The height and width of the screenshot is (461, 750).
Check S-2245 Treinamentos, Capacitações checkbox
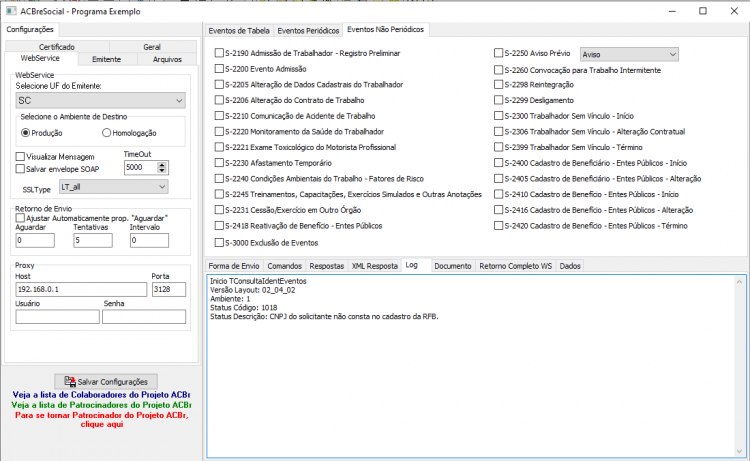[219, 195]
